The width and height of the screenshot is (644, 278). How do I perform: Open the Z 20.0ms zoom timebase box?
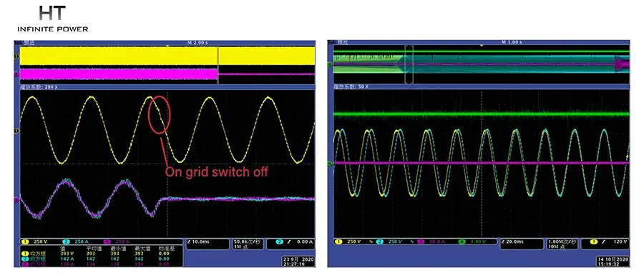point(522,244)
